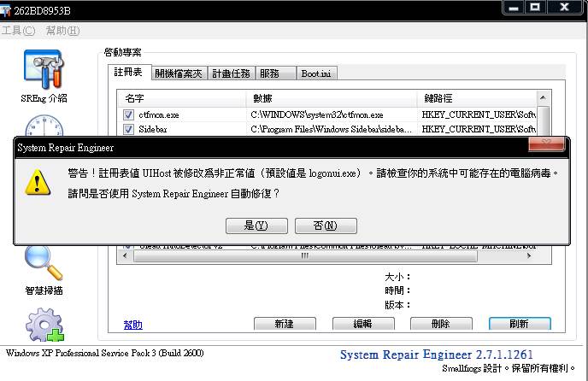Sort by the 名字 column header
This screenshot has width=588, height=381.
pos(182,98)
